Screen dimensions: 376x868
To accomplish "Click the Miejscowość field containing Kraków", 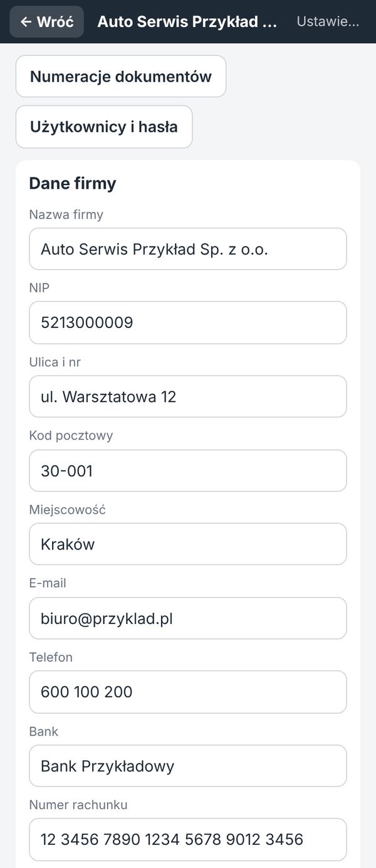I will tap(188, 544).
